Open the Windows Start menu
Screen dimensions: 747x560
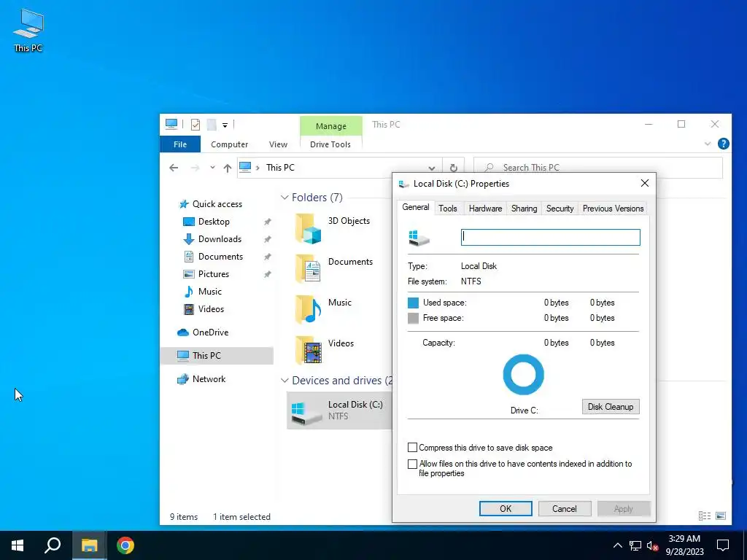tap(18, 545)
